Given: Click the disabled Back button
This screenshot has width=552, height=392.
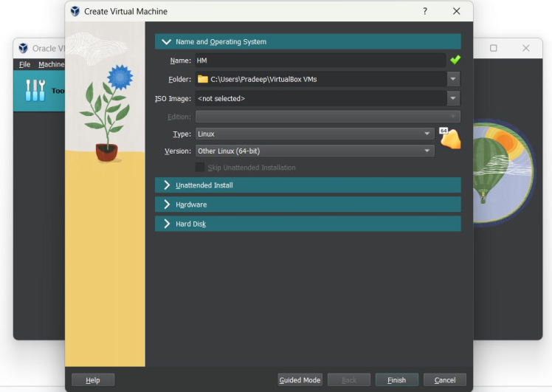Looking at the screenshot, I should coord(349,380).
